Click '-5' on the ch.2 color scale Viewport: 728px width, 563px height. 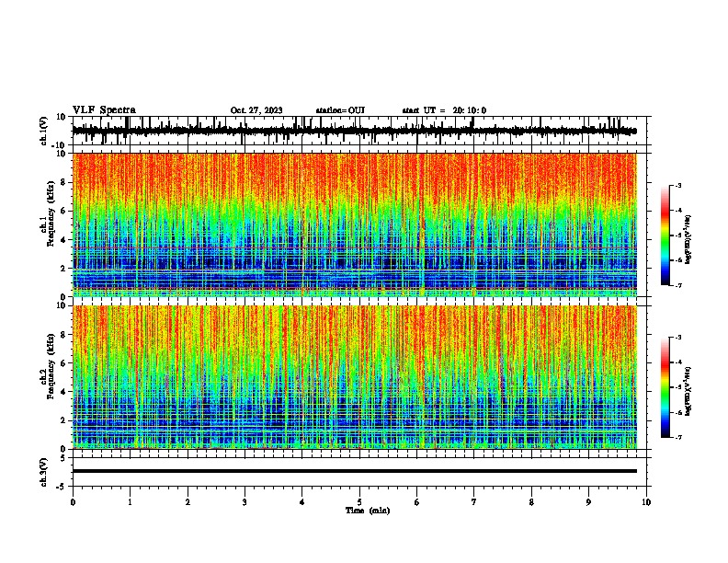pyautogui.click(x=677, y=387)
